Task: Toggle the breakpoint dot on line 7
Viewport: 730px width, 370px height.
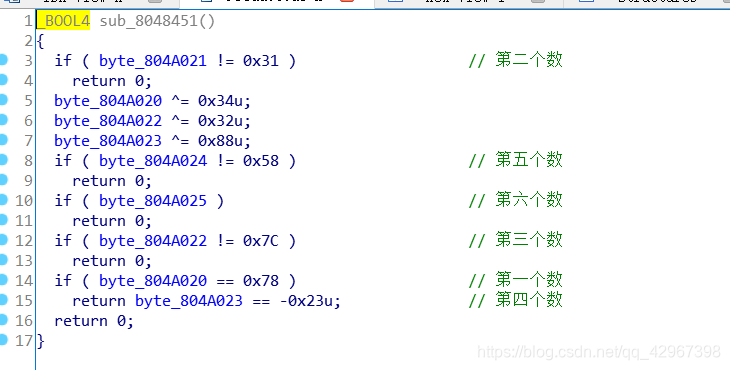Action: (3, 140)
